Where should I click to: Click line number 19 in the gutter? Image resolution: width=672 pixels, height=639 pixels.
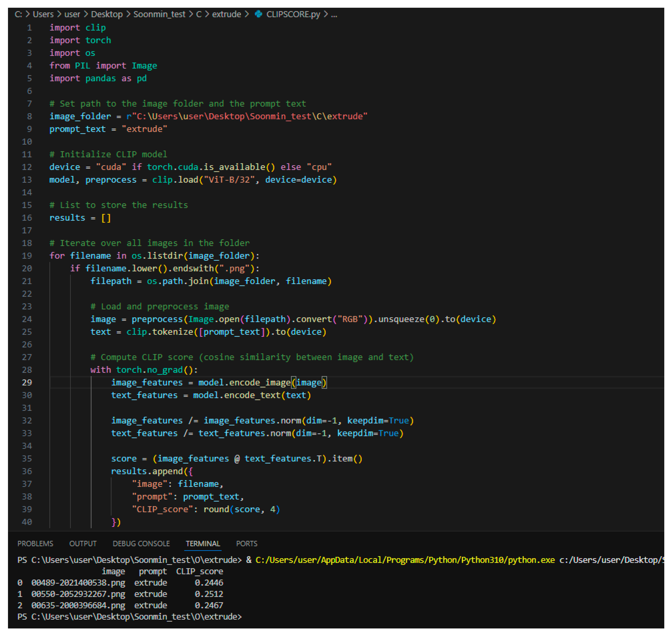point(27,256)
